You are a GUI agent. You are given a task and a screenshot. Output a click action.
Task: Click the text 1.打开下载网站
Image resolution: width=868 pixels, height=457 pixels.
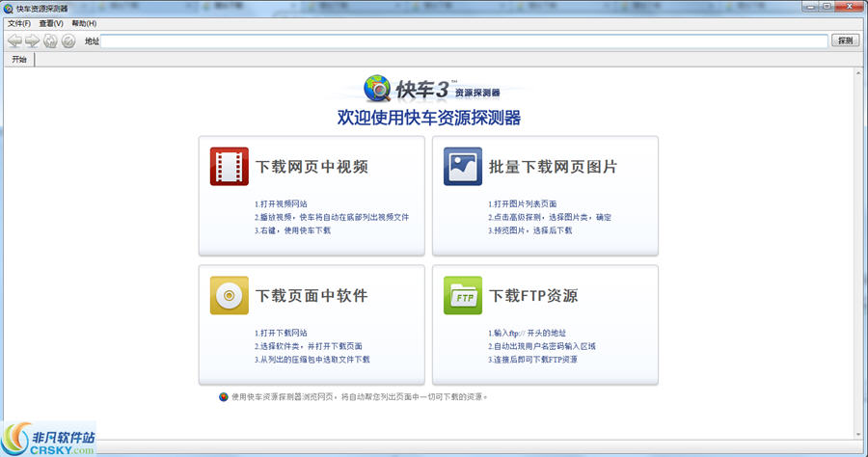pos(281,333)
